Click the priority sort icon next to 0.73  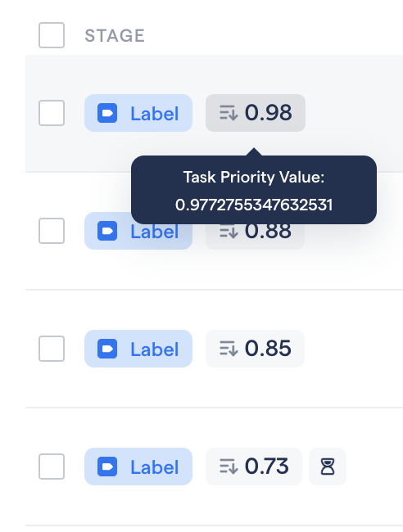(x=229, y=467)
